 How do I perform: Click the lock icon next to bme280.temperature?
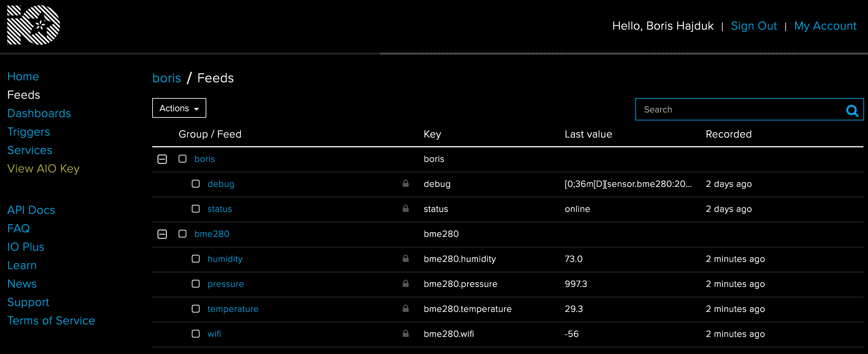click(405, 309)
